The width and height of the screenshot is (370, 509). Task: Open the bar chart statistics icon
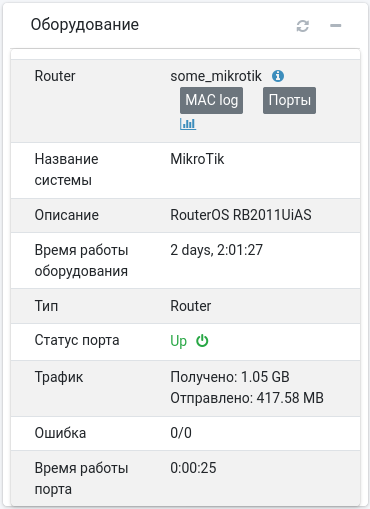click(x=188, y=124)
